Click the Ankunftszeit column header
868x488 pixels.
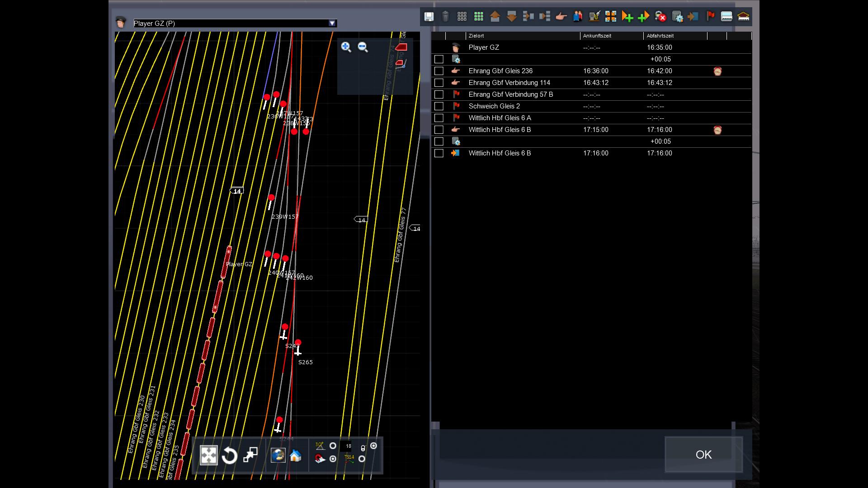(x=612, y=36)
